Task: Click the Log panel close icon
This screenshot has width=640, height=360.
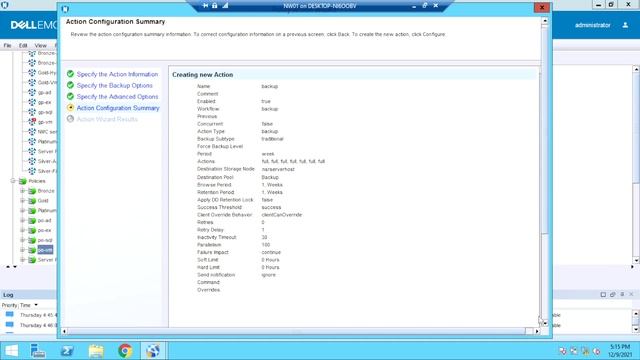Action: [631, 294]
